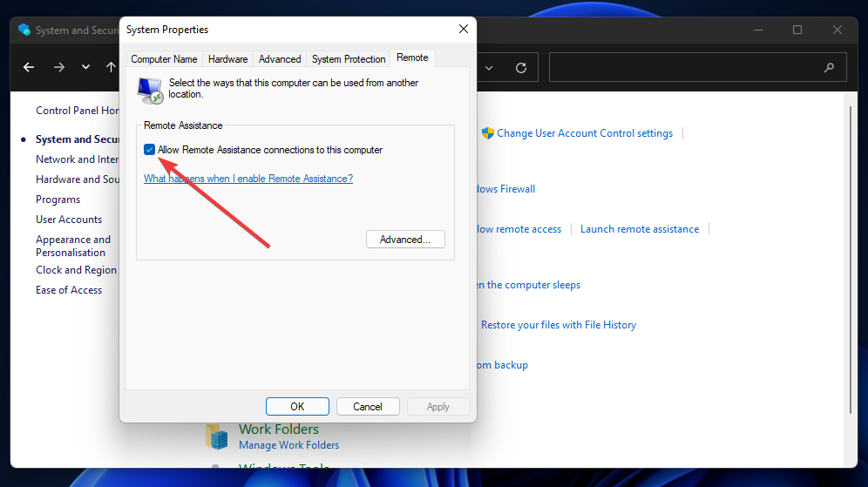The image size is (868, 487).
Task: Open 'What happens when I enable Remote Assistance?' link
Action: point(248,179)
